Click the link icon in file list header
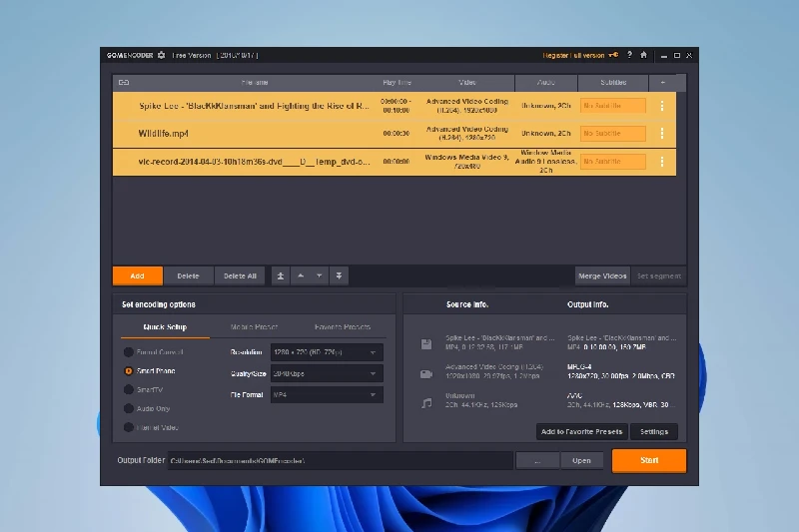Screen dimensions: 799x532 [124, 83]
